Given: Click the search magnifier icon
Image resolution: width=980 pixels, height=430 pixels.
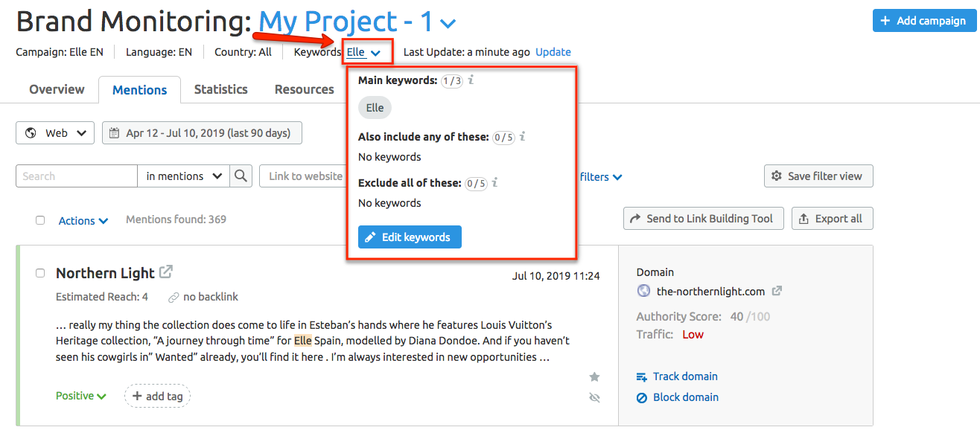Looking at the screenshot, I should [x=241, y=176].
